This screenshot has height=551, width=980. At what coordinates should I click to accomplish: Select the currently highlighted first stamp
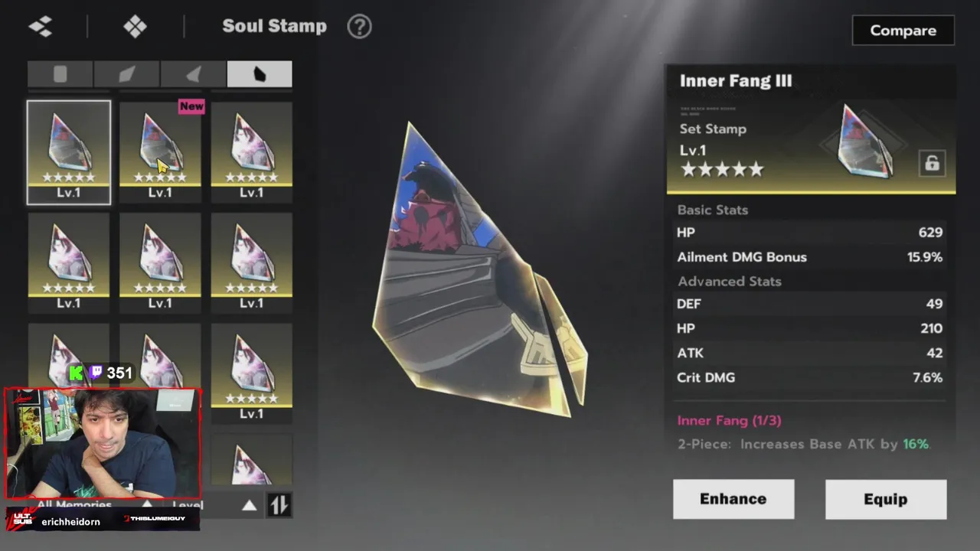(x=69, y=152)
